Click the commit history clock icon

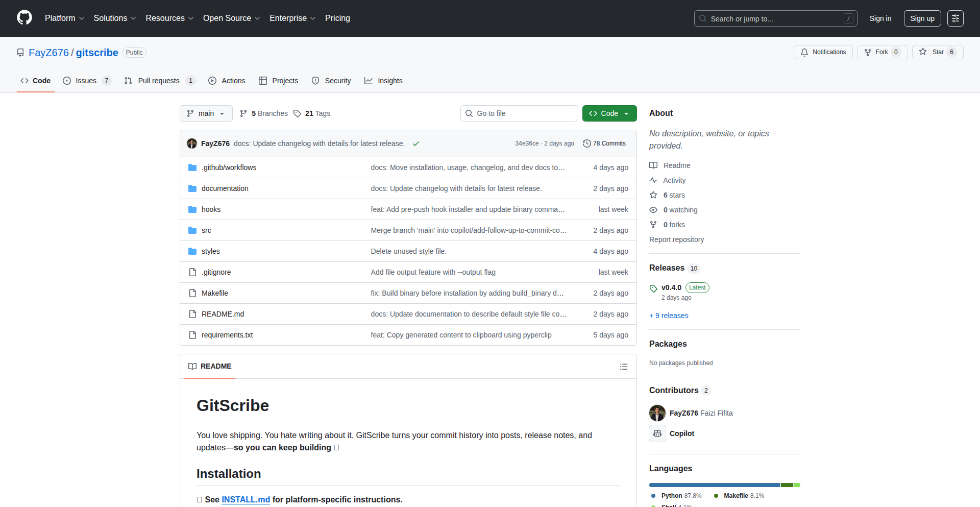tap(587, 143)
